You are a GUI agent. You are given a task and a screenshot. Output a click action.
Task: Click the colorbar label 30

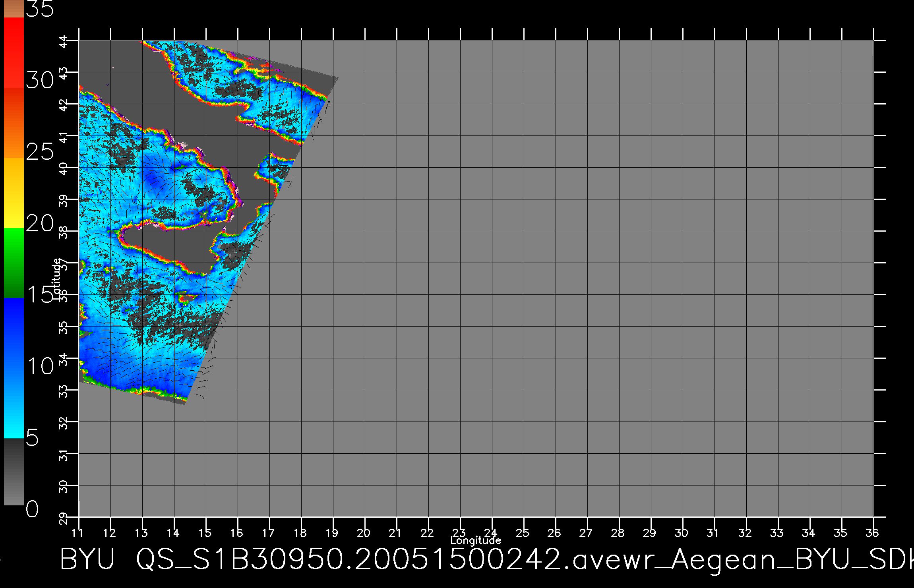point(40,81)
